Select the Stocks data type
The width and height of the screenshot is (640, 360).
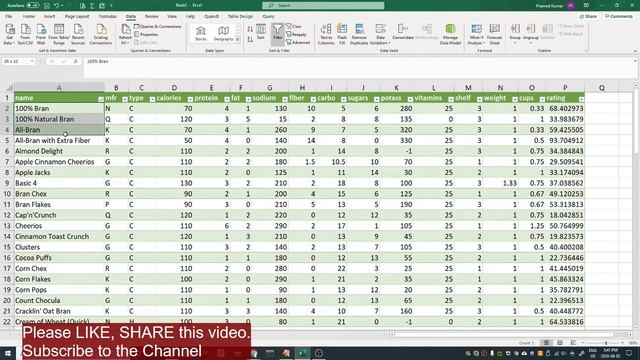coord(200,33)
